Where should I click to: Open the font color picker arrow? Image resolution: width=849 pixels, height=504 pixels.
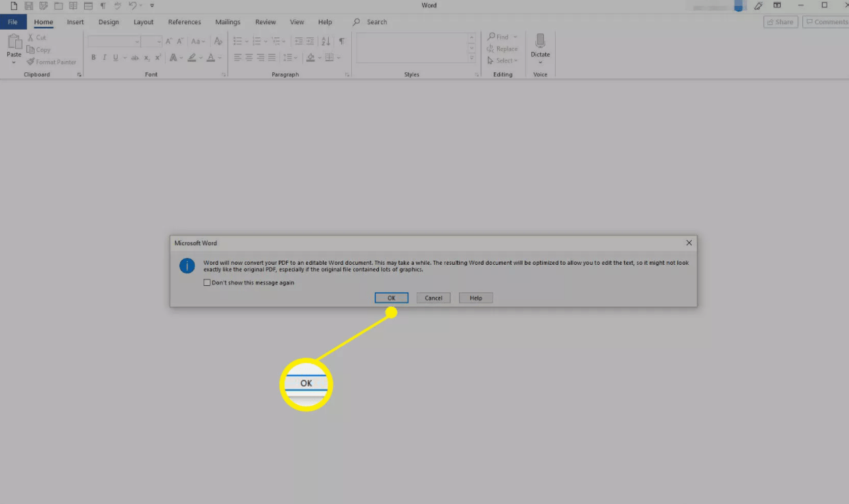pos(220,58)
